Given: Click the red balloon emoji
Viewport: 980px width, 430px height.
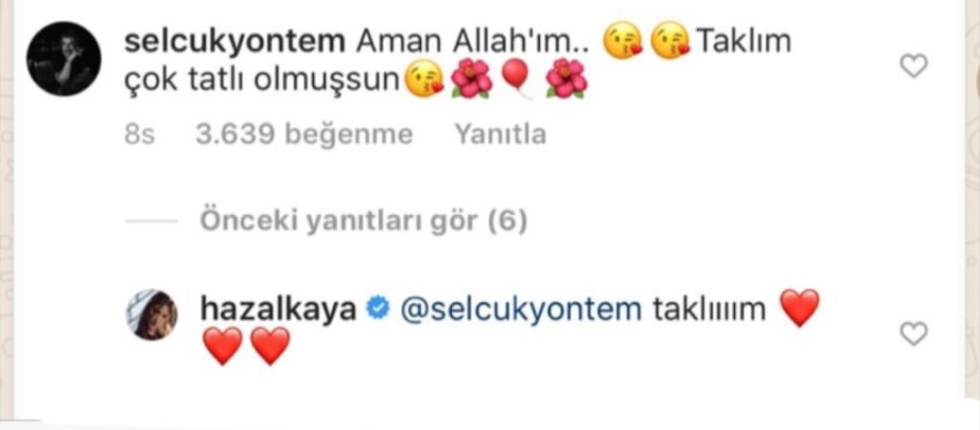Looking at the screenshot, I should [x=515, y=79].
